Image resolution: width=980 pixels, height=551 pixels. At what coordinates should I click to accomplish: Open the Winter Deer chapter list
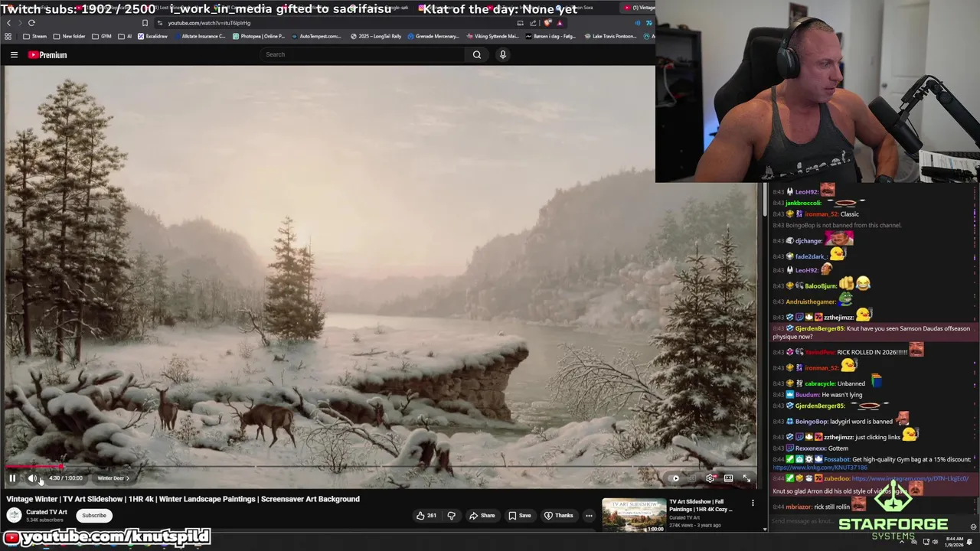[113, 478]
